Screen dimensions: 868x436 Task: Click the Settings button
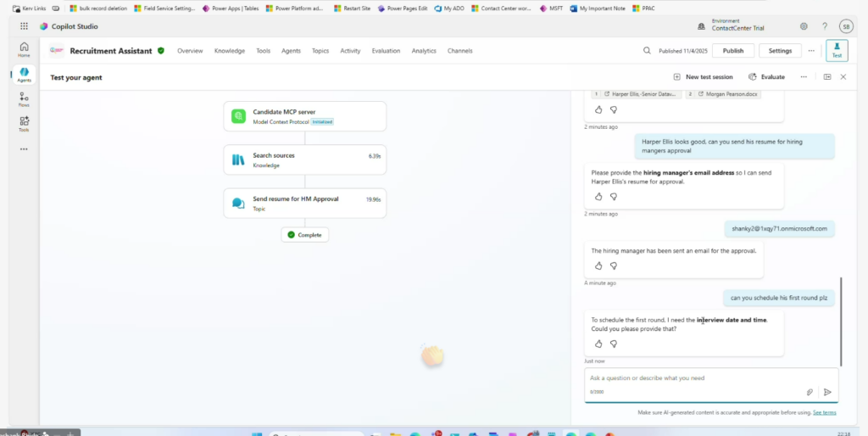pyautogui.click(x=780, y=50)
